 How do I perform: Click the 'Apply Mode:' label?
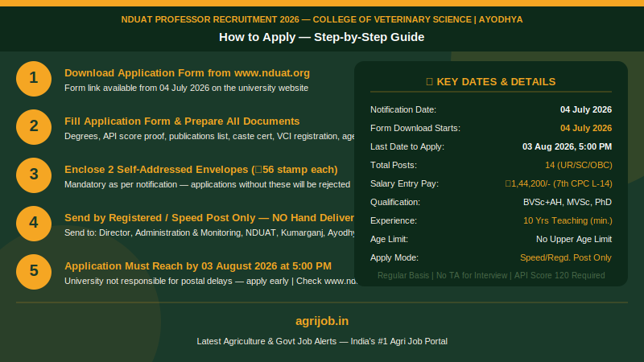[394, 257]
